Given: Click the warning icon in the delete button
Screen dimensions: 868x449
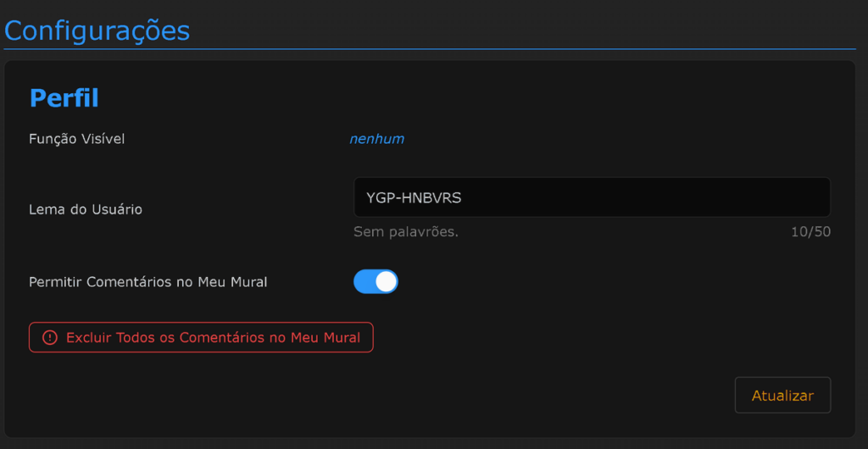Looking at the screenshot, I should (x=50, y=337).
